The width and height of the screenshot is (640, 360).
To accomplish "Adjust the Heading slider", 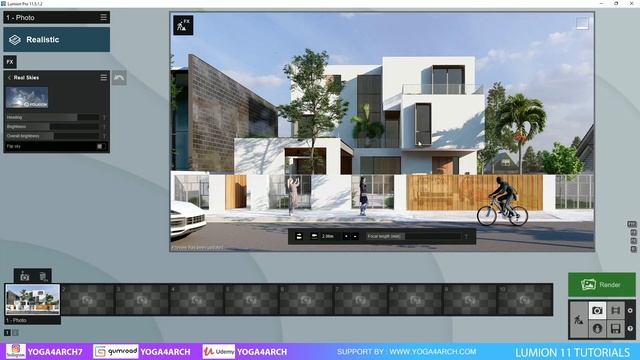I will point(52,117).
